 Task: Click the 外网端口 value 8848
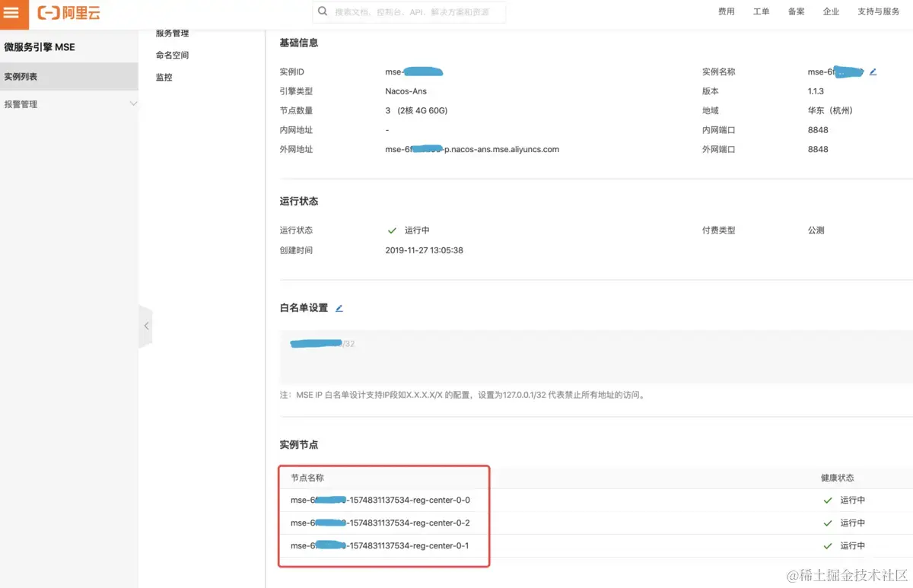pyautogui.click(x=818, y=149)
